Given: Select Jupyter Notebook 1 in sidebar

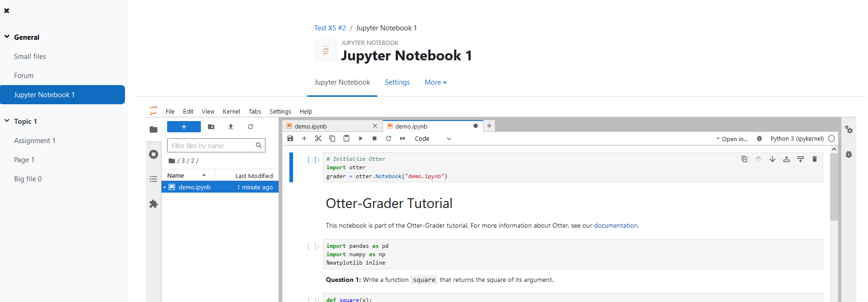Looking at the screenshot, I should [63, 94].
